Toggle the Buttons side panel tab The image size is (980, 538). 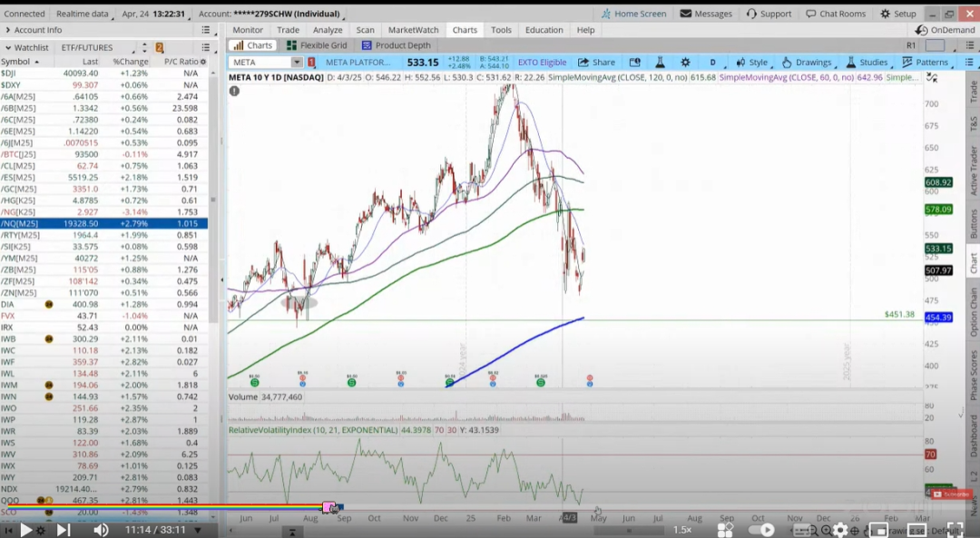(x=973, y=223)
